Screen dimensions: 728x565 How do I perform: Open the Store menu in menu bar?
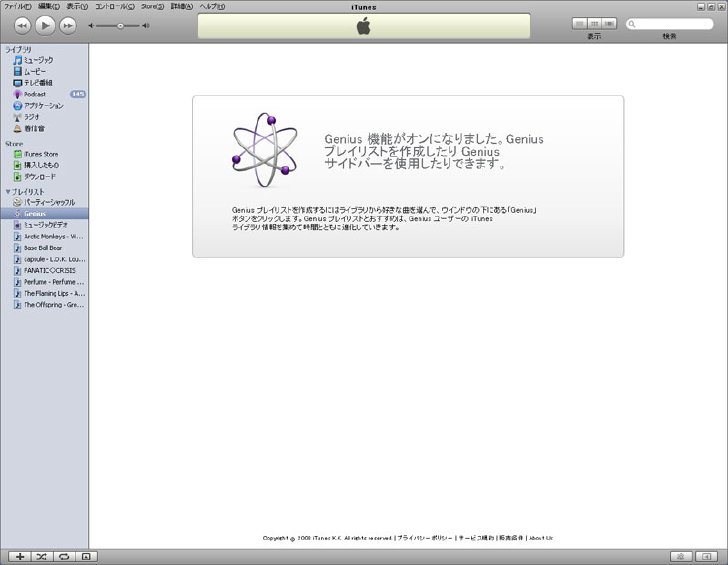pos(152,6)
